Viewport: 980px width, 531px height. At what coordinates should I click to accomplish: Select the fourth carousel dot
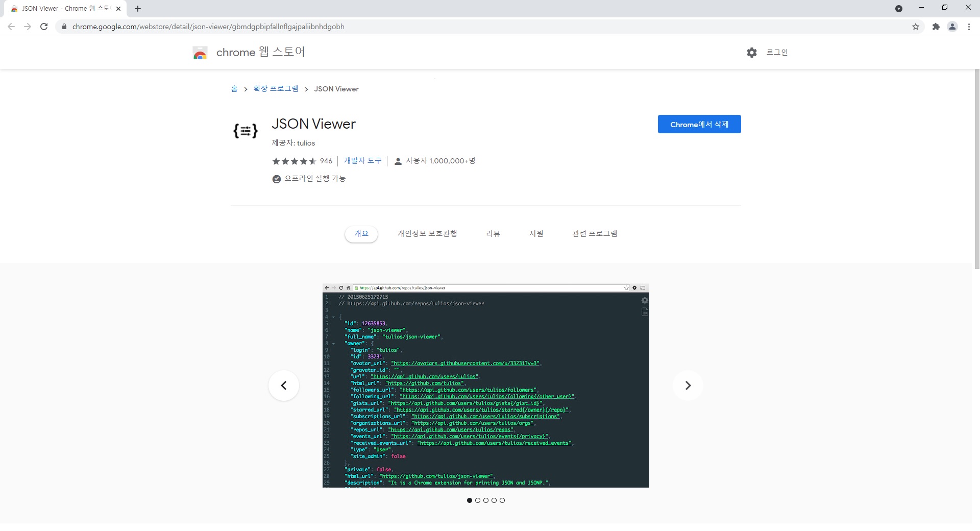[494, 500]
